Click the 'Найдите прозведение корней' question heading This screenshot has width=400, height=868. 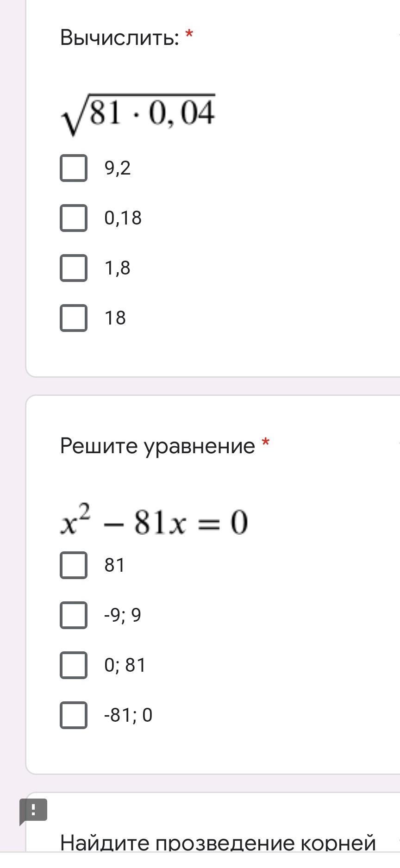pyautogui.click(x=218, y=843)
